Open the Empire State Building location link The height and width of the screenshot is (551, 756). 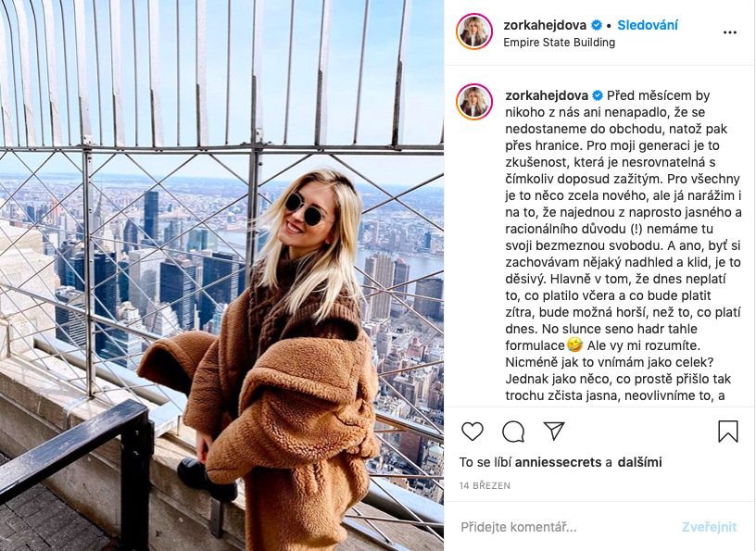coord(560,43)
